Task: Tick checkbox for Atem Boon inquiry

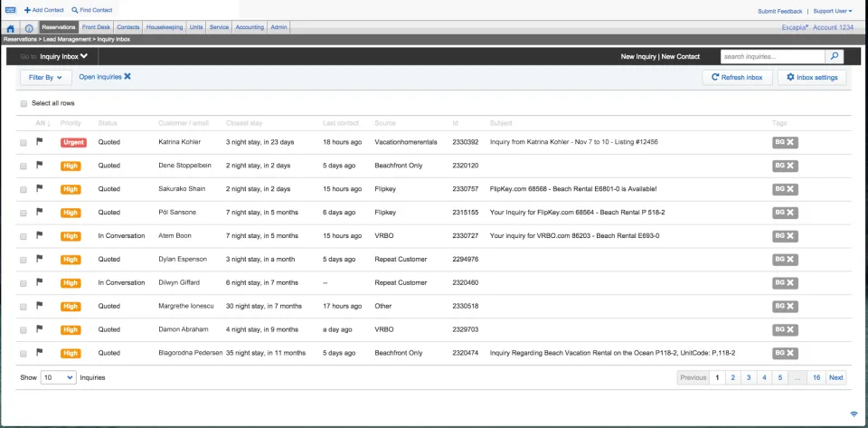Action: click(x=24, y=236)
